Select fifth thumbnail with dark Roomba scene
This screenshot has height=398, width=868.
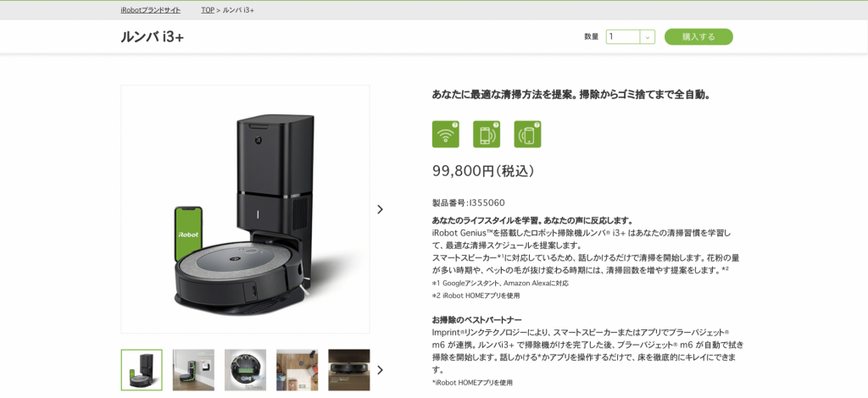click(349, 370)
